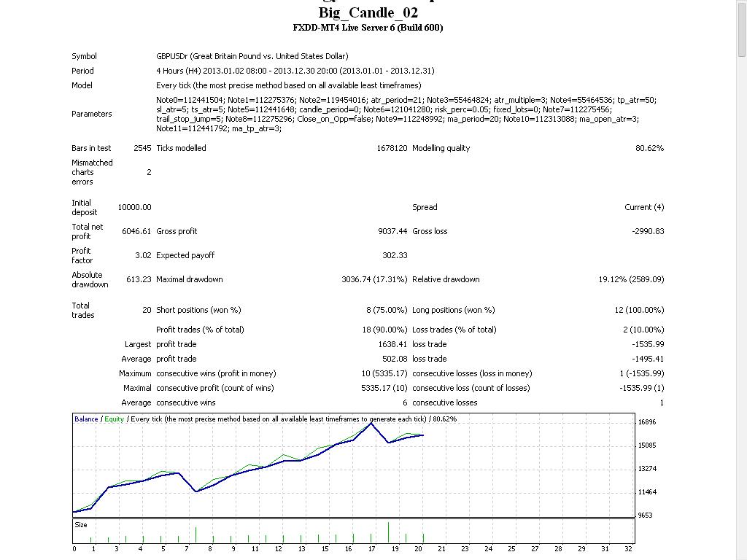Click Average profit trade value 502.08
Viewport: 747px width, 560px height.
[395, 359]
